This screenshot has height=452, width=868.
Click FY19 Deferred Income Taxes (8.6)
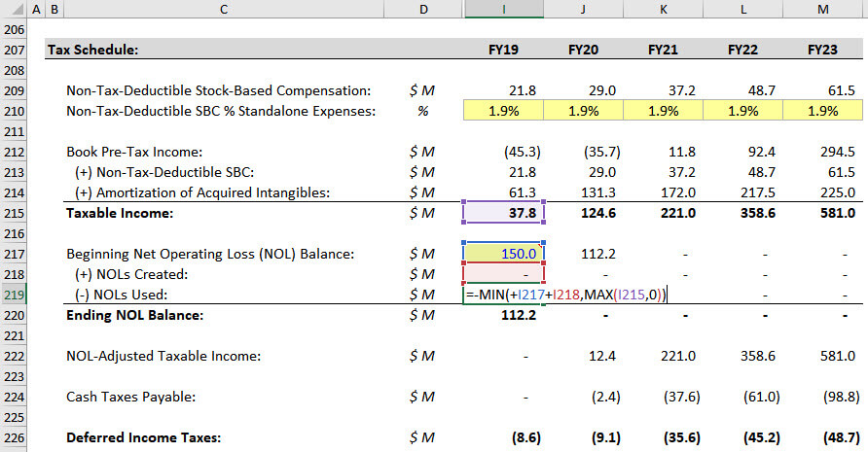525,438
